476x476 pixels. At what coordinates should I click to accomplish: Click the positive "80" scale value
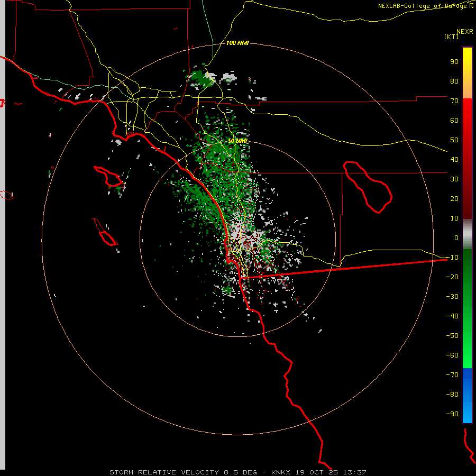(454, 81)
